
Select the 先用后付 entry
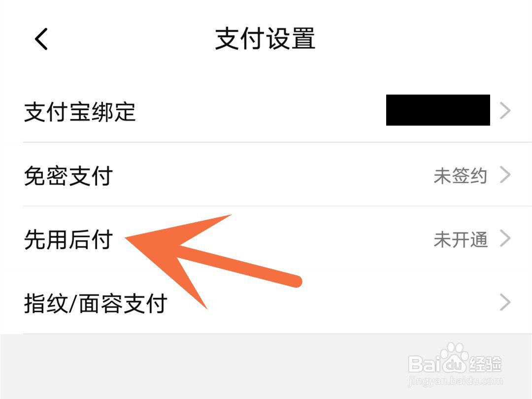(266, 239)
